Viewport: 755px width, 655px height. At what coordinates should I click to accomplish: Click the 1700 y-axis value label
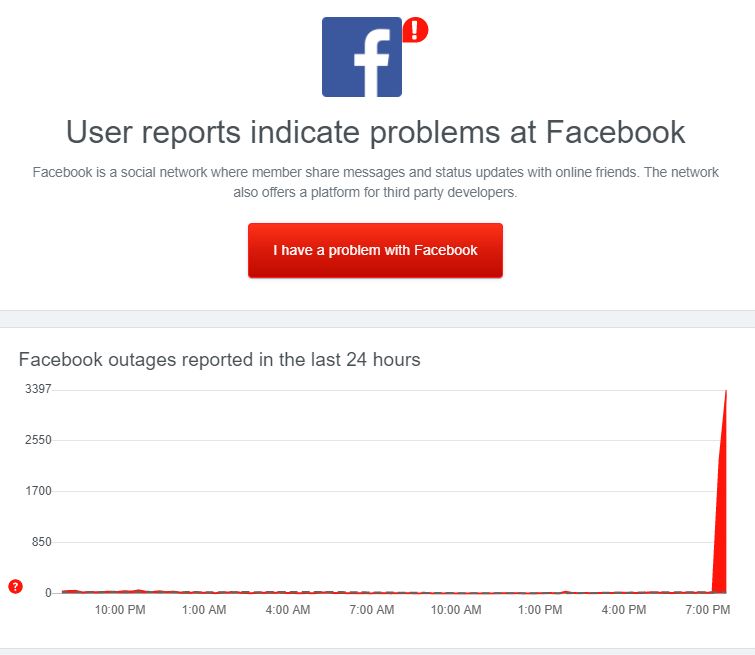point(38,491)
